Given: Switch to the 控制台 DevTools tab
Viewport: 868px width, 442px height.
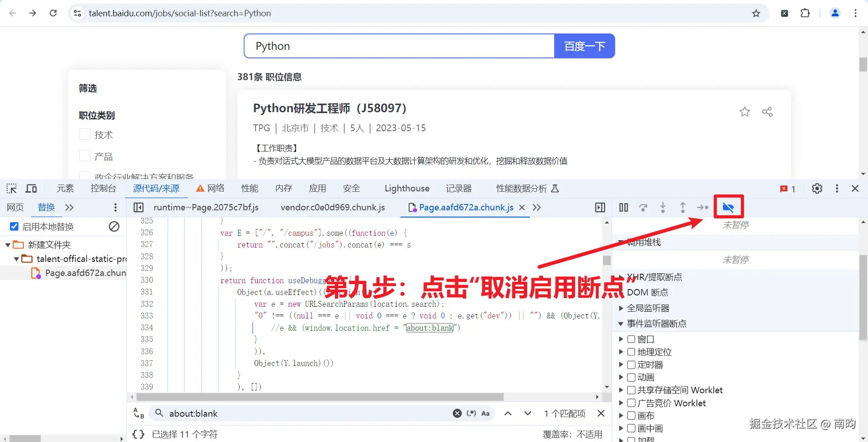Looking at the screenshot, I should tap(103, 188).
